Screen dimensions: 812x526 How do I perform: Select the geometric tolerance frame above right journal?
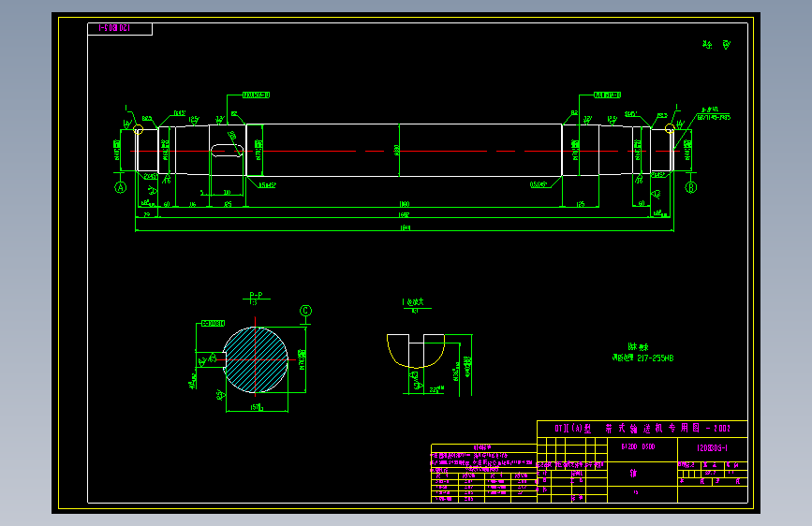(607, 95)
